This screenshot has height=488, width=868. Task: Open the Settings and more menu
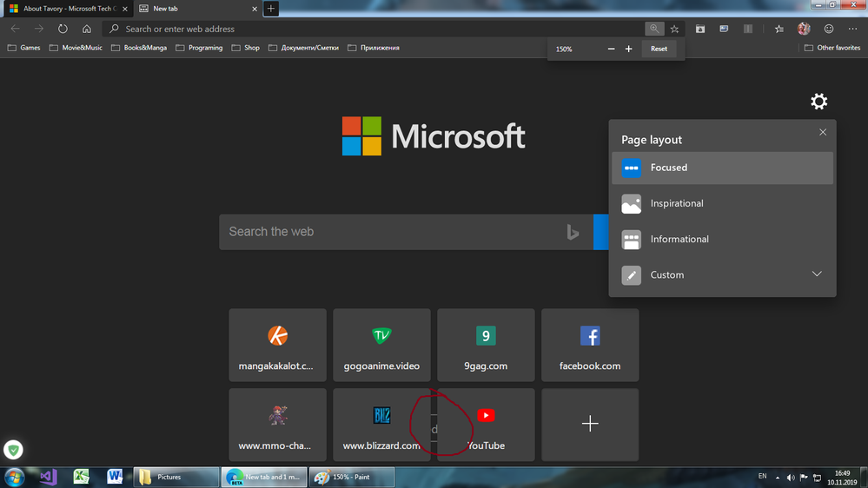[852, 29]
